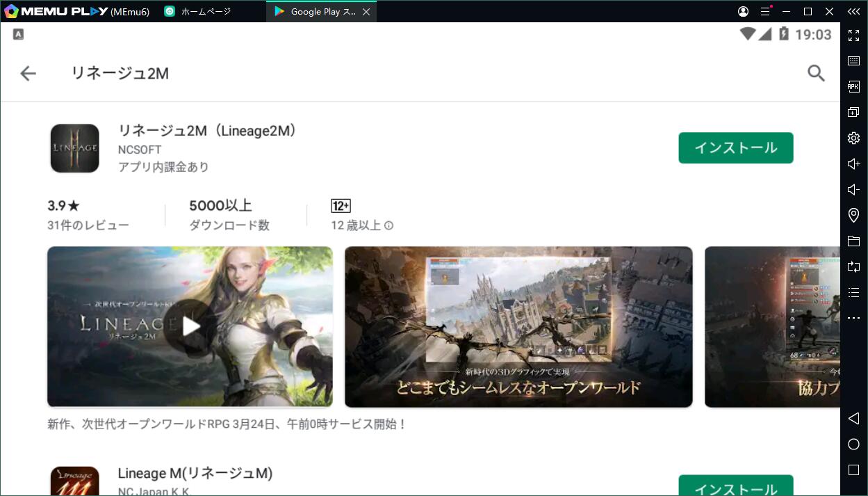Tap the Android back navigation button
The width and height of the screenshot is (868, 496).
coord(853,418)
